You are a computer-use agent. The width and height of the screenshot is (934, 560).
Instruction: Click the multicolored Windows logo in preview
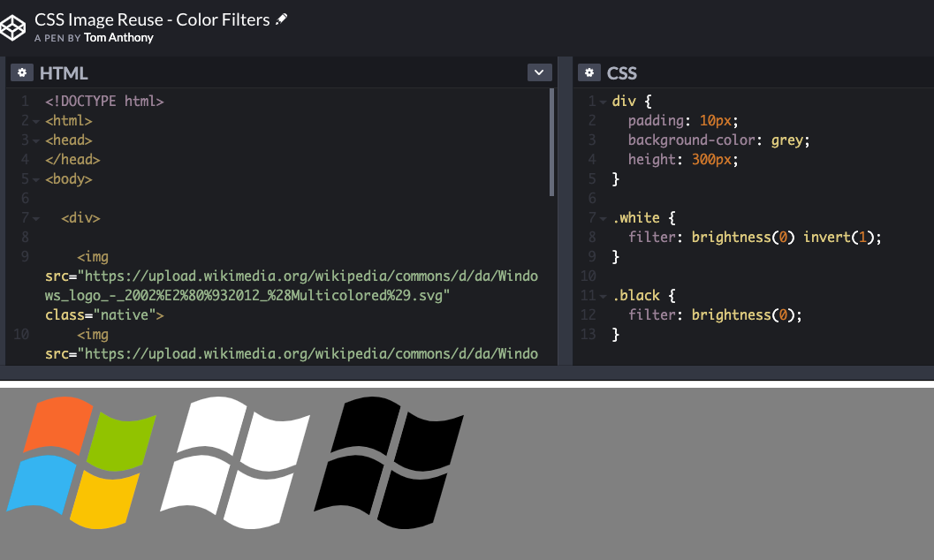[81, 462]
